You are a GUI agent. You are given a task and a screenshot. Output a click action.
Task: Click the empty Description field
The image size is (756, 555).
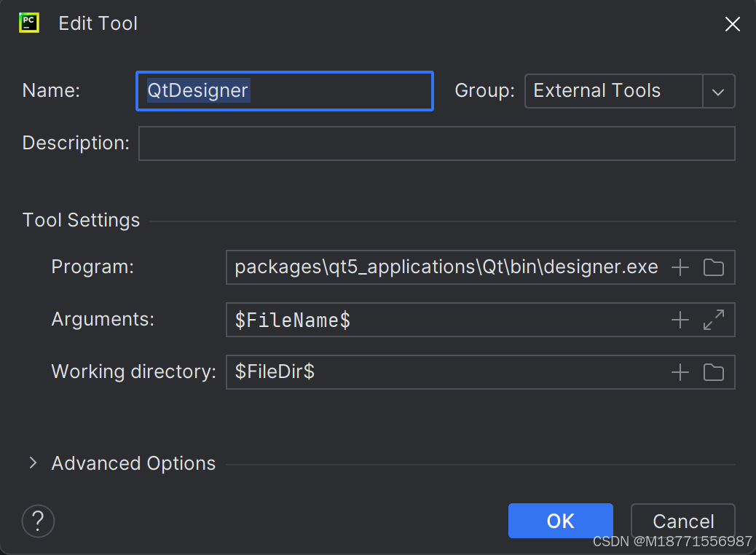(436, 143)
